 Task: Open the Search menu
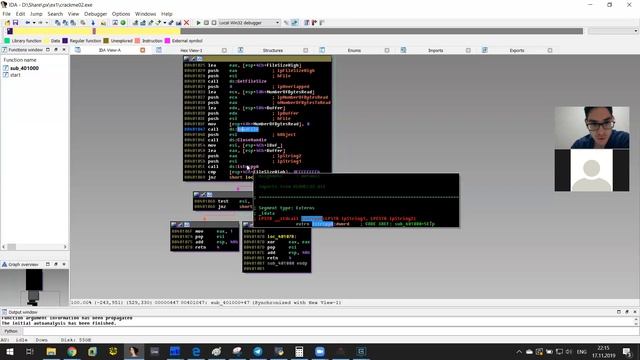pos(55,14)
